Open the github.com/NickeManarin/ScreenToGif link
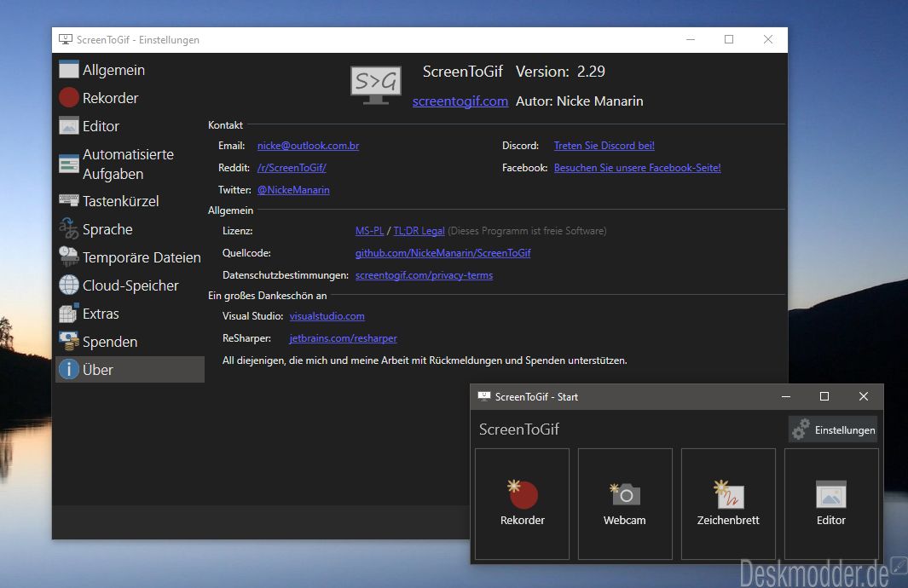The height and width of the screenshot is (588, 908). tap(443, 252)
